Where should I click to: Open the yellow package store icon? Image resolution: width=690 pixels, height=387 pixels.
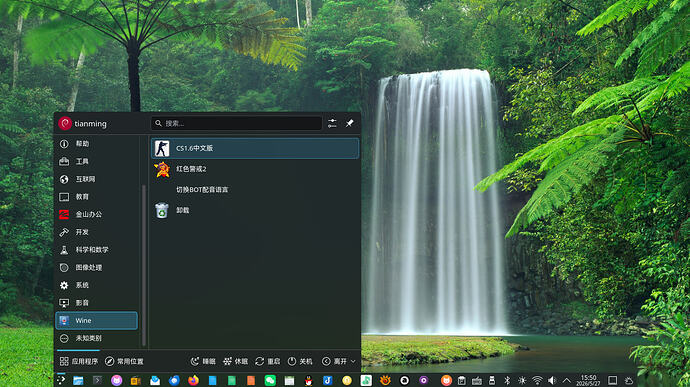[x=136, y=380]
